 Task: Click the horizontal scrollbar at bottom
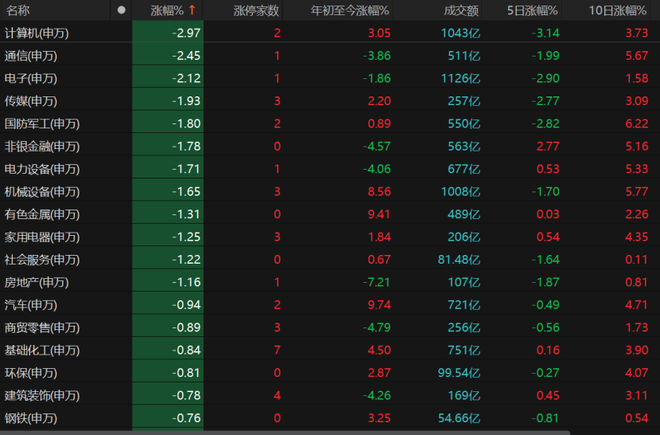point(330,431)
